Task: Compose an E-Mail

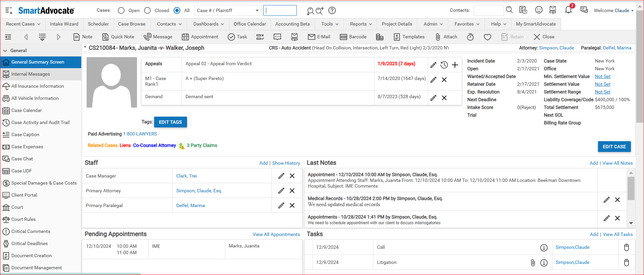Action: click(x=319, y=37)
